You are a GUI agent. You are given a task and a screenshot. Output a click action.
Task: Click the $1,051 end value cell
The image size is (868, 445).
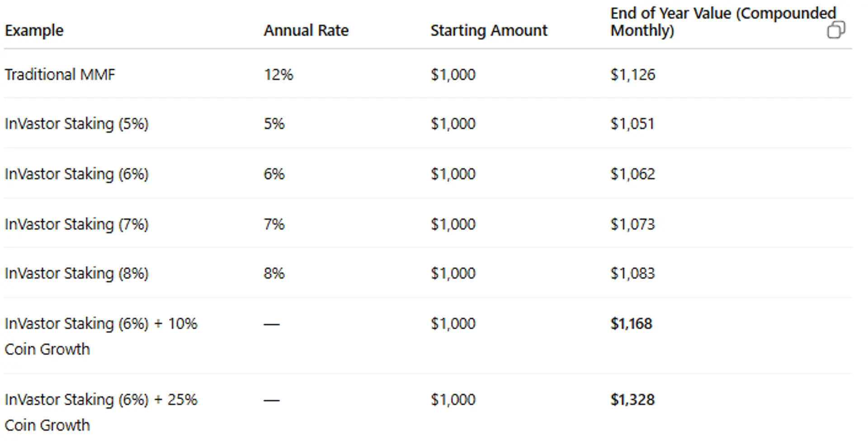coord(632,123)
